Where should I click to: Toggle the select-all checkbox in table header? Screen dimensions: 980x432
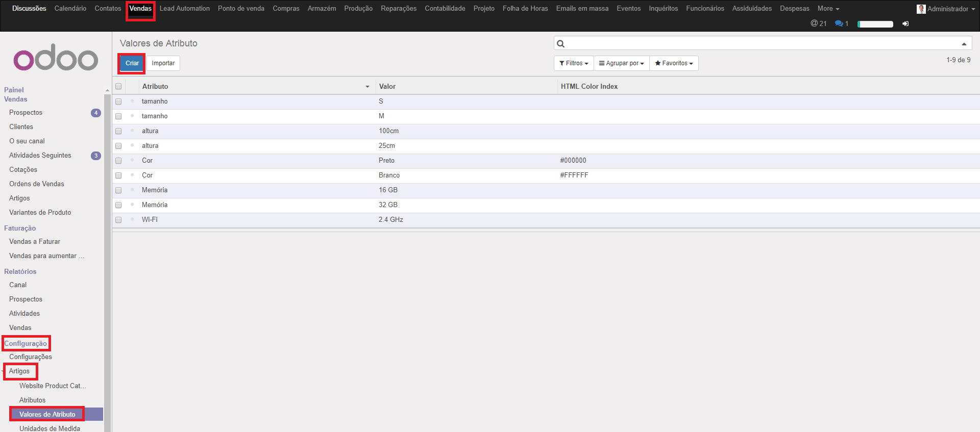click(118, 86)
